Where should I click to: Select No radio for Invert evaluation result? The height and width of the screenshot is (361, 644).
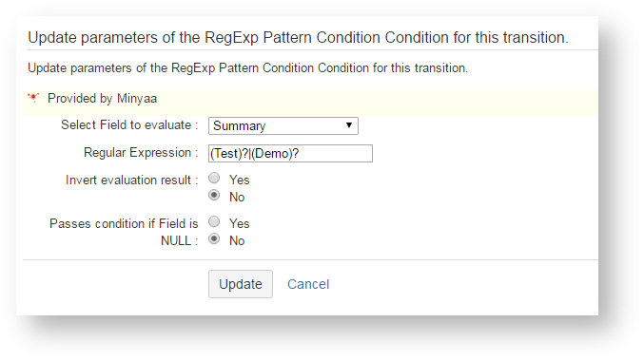214,196
